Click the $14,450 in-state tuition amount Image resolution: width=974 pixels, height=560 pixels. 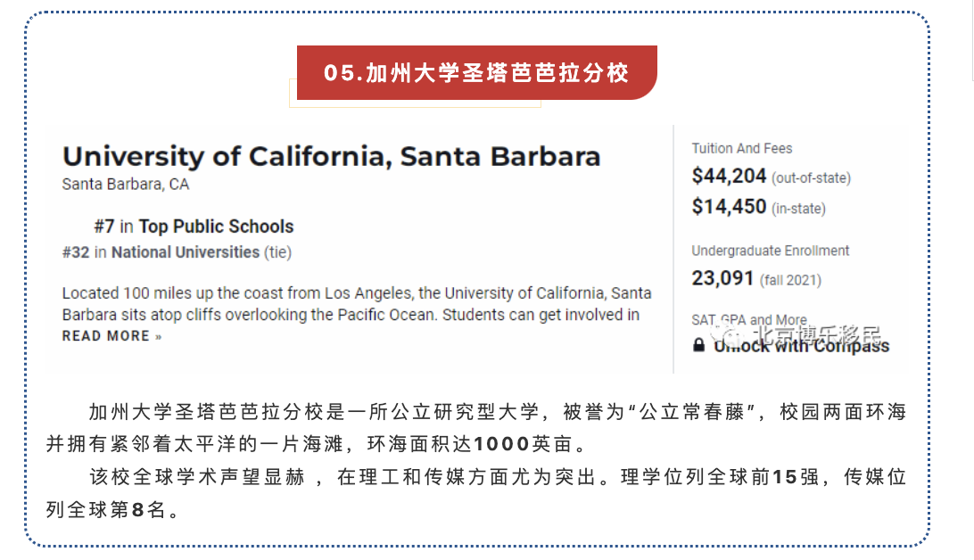click(729, 207)
